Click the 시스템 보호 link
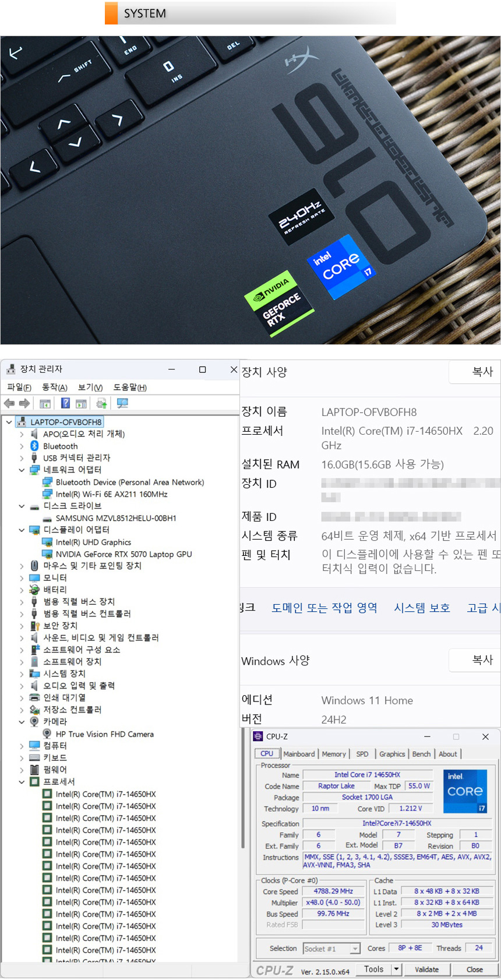501x980 pixels. 422,608
